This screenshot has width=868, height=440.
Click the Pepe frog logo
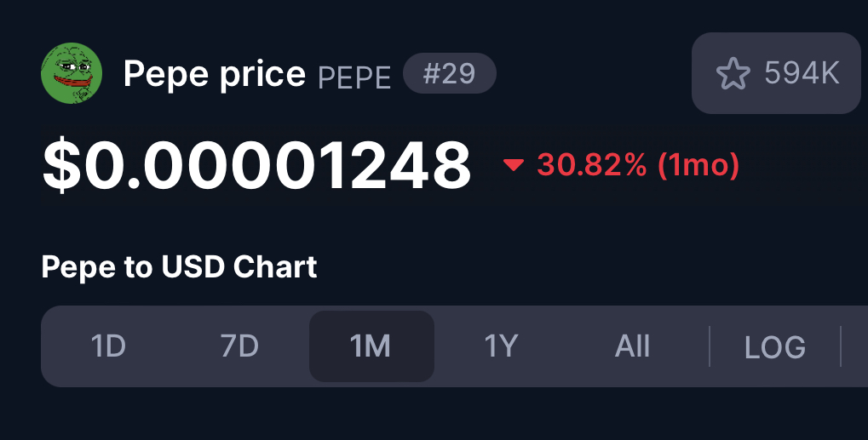pyautogui.click(x=72, y=73)
